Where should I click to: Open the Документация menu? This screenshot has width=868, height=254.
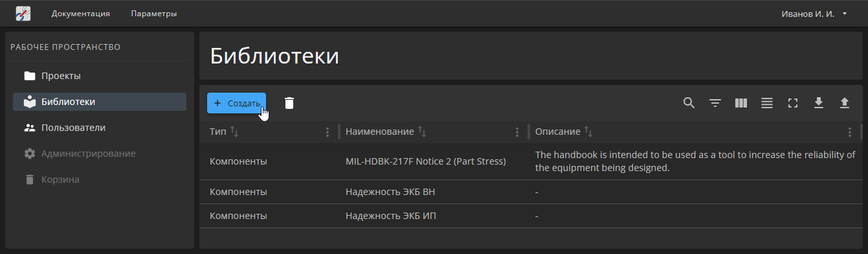(x=81, y=13)
